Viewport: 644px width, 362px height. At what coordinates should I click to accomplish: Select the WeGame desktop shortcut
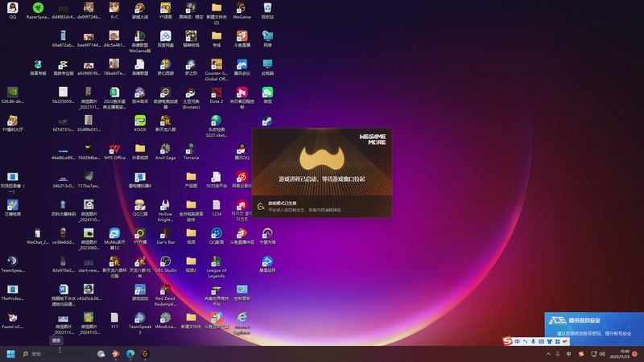click(242, 10)
